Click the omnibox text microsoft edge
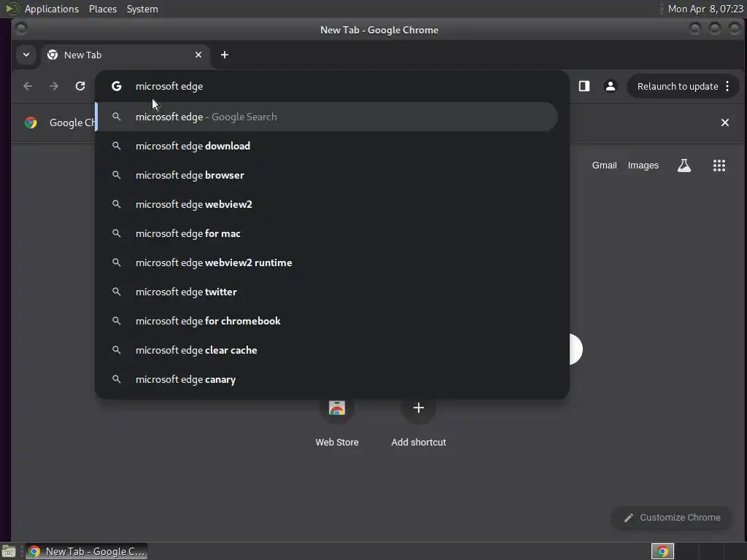The height and width of the screenshot is (560, 747). [169, 86]
